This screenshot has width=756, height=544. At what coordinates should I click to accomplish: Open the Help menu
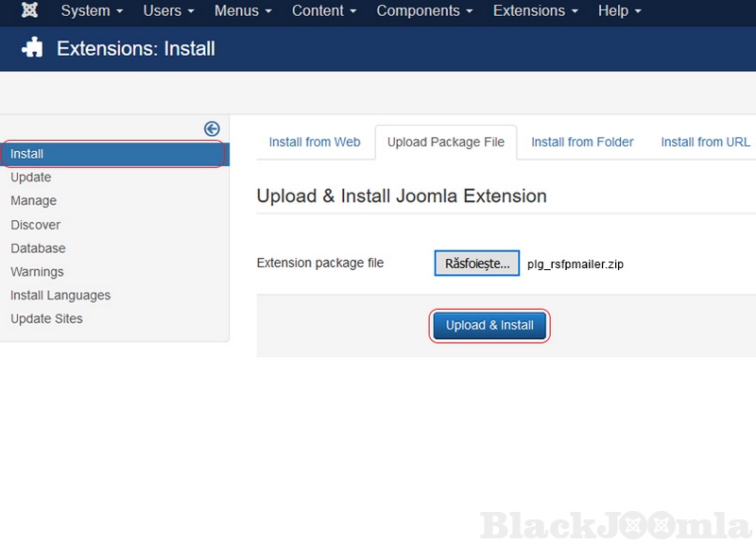click(619, 11)
